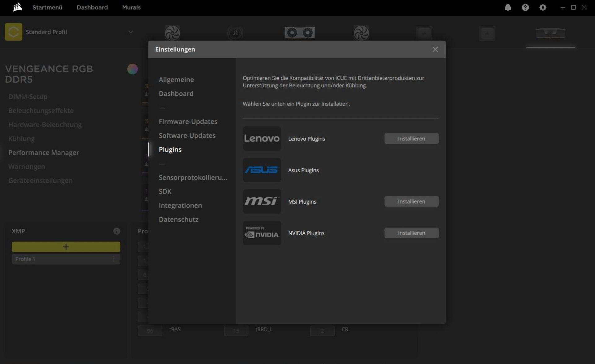Open Kühlung in device menu

pos(21,138)
